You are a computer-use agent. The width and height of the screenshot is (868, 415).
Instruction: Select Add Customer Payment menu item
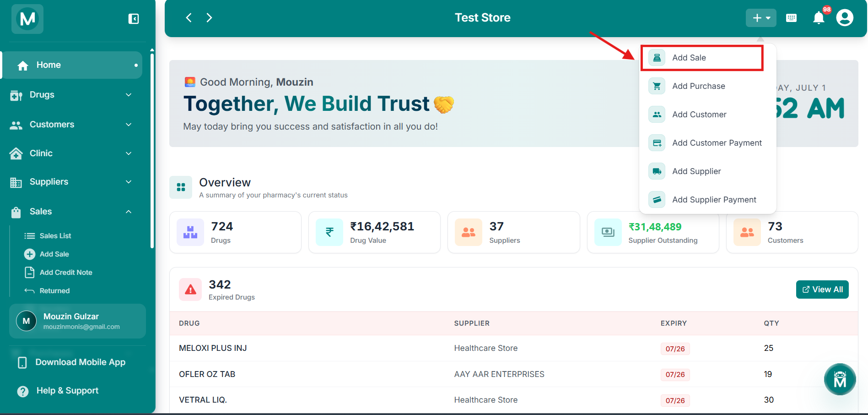(x=707, y=143)
